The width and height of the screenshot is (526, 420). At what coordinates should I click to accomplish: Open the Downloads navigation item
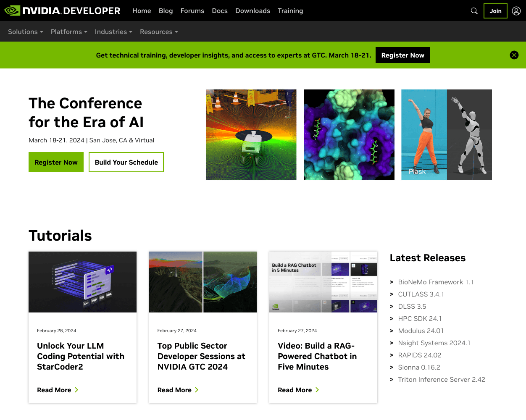pos(252,11)
